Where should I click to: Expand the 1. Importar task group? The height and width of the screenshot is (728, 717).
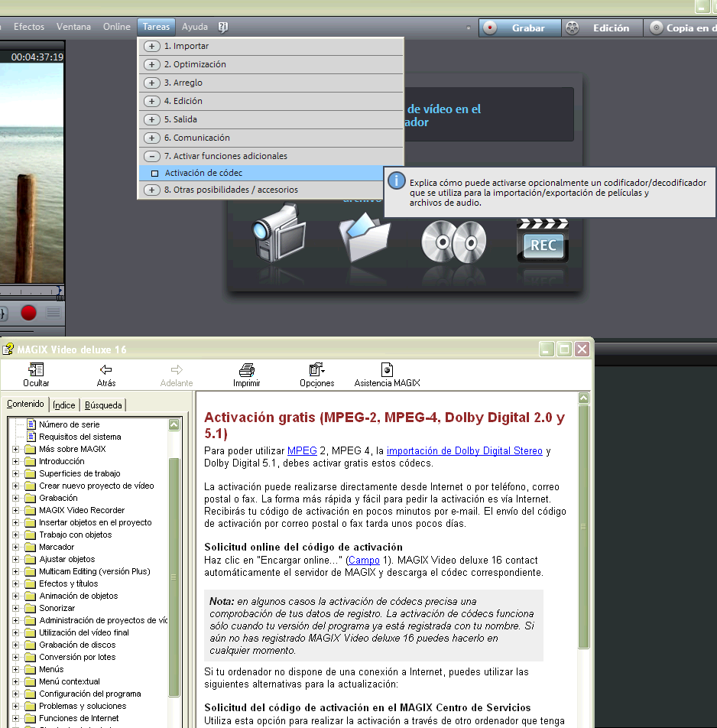pyautogui.click(x=152, y=46)
